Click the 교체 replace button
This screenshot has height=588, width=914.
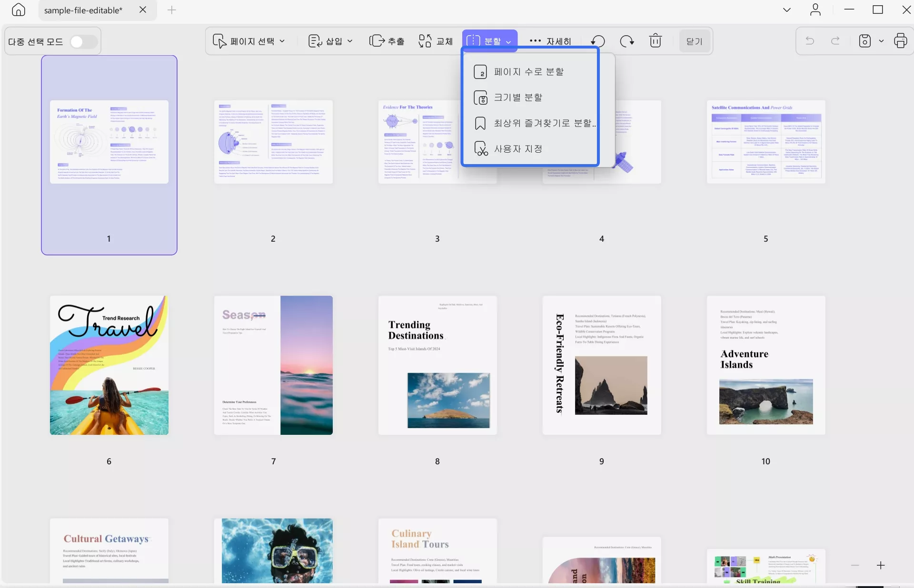coord(436,41)
